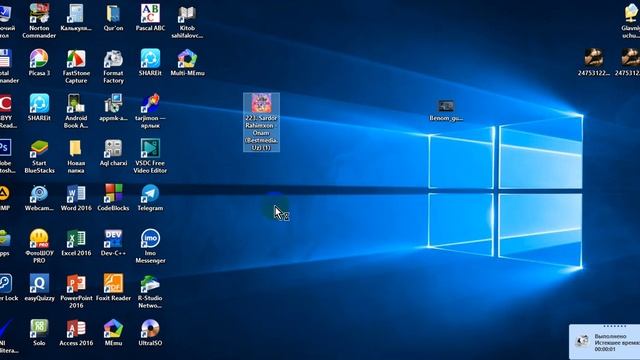The width and height of the screenshot is (640, 360).
Task: Click the SHAREit icon beside Multi-MEmu
Action: click(x=150, y=62)
